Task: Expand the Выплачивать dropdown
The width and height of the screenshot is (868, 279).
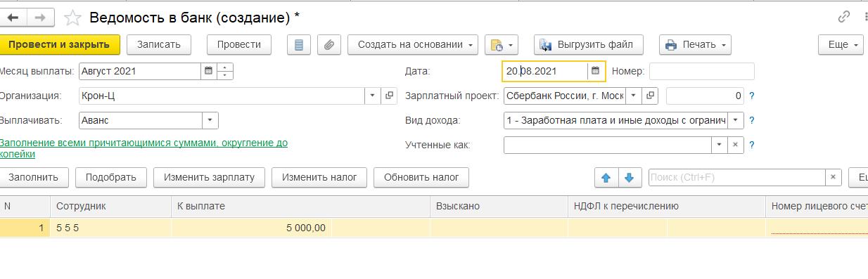Action: point(210,120)
